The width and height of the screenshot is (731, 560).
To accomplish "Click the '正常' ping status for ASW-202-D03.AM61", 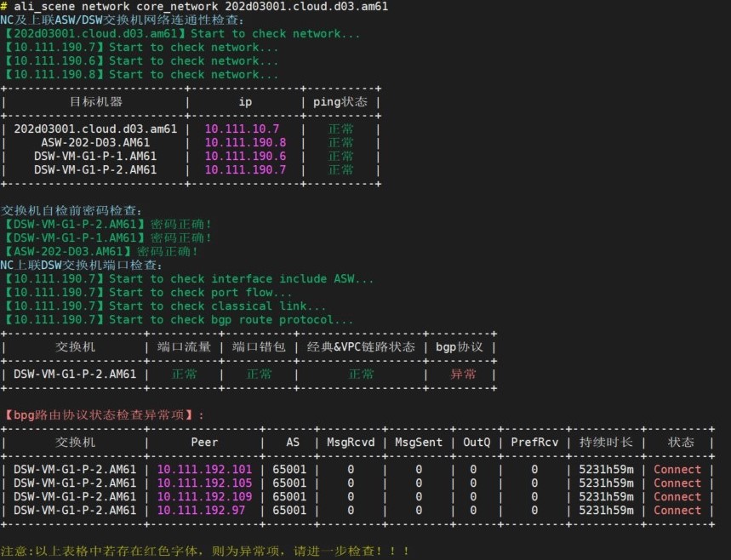I will pyautogui.click(x=340, y=143).
